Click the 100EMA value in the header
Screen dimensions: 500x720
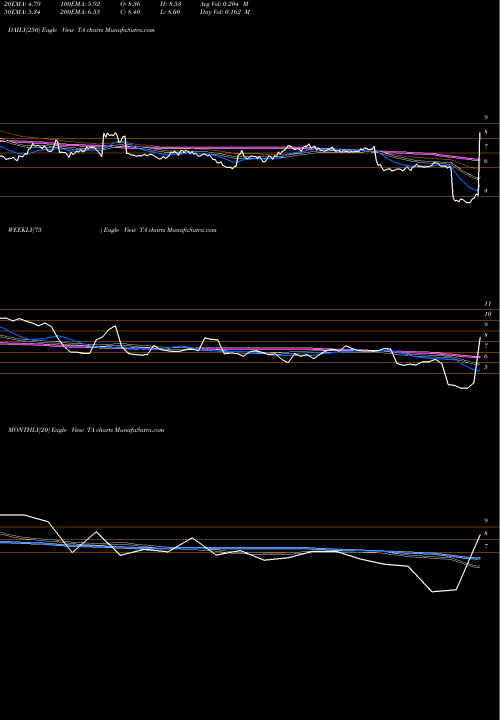tap(80, 4)
